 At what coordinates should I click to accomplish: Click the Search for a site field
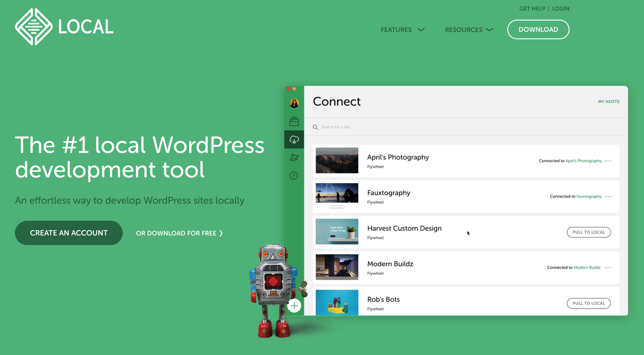[x=466, y=127]
